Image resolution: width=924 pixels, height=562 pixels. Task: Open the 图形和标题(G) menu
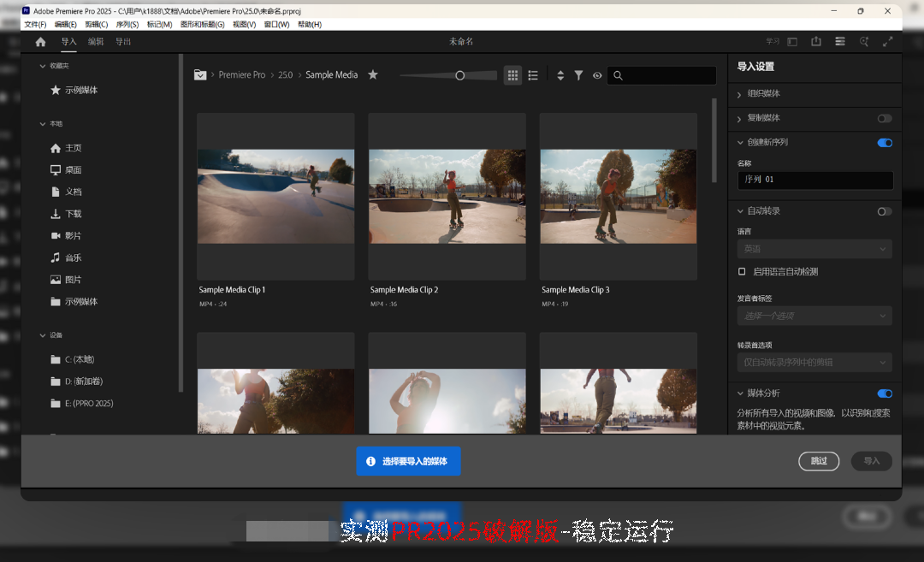[202, 25]
